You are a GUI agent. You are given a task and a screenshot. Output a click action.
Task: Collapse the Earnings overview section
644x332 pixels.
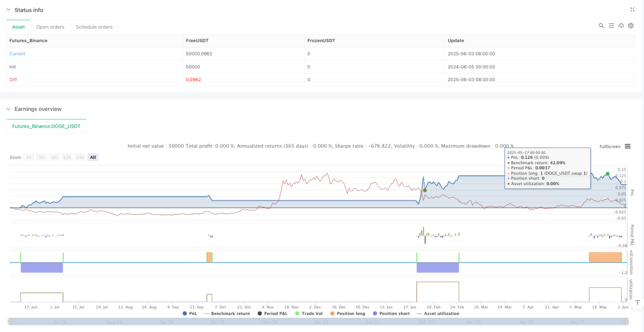(8, 109)
